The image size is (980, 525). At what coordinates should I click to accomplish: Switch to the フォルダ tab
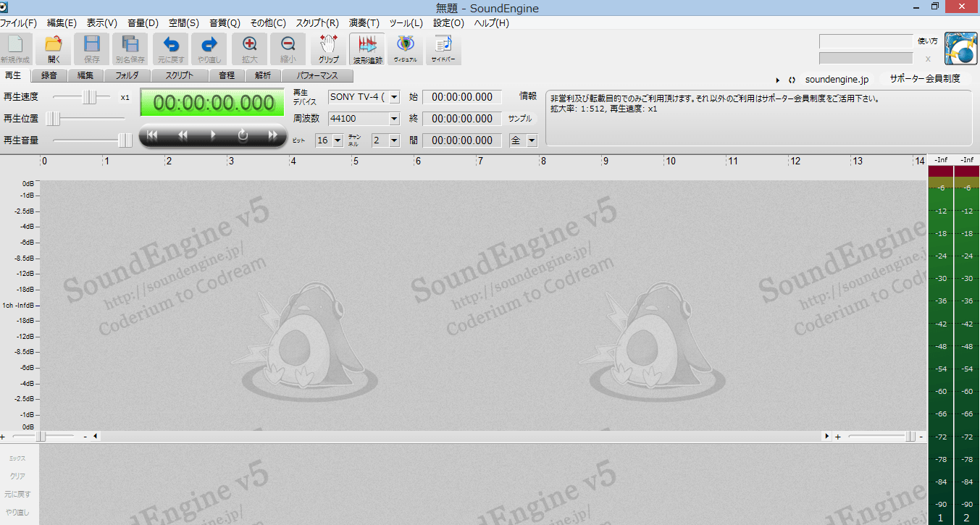[127, 75]
